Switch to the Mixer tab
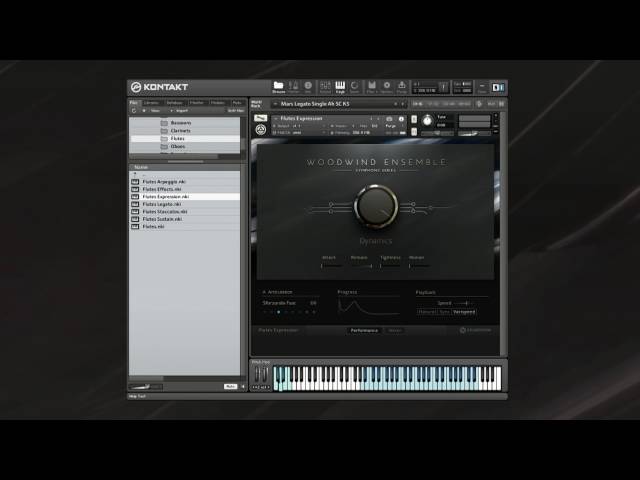Image resolution: width=640 pixels, height=480 pixels. [x=394, y=331]
